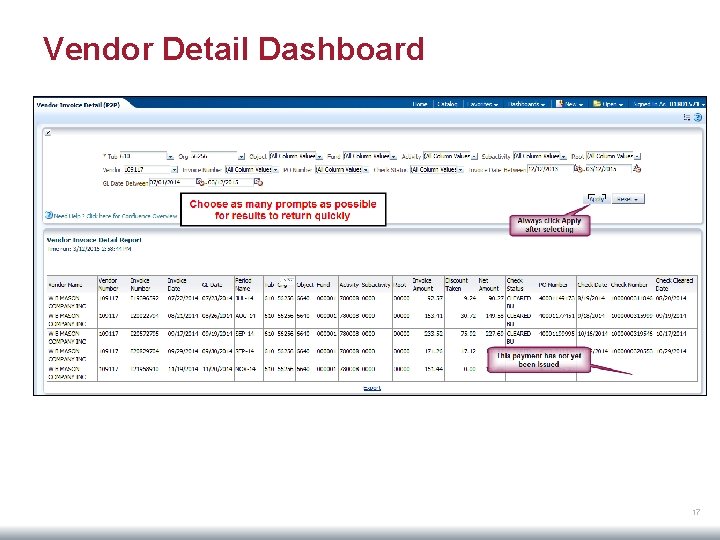Click the GL Date Between start field
The image size is (720, 540).
tap(172, 182)
